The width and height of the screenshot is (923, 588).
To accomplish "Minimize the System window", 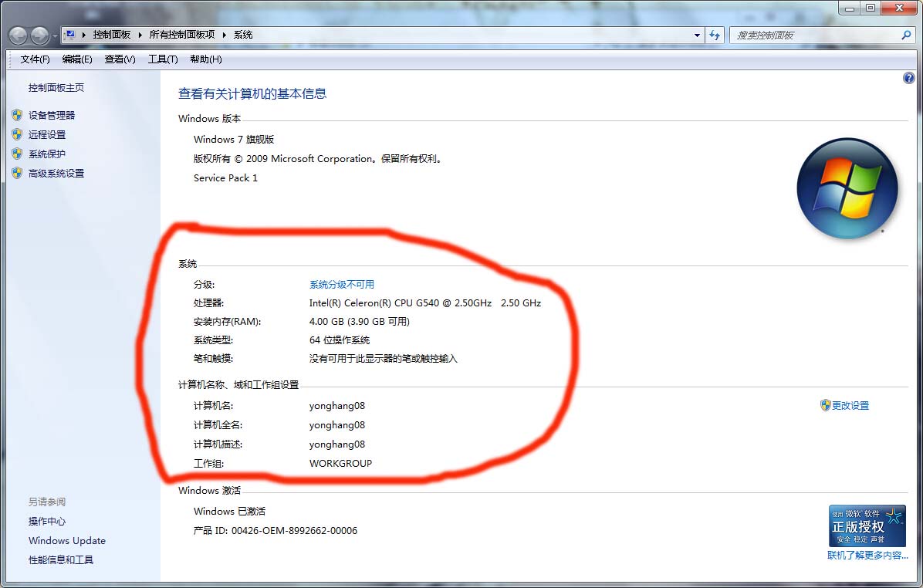I will pyautogui.click(x=850, y=8).
